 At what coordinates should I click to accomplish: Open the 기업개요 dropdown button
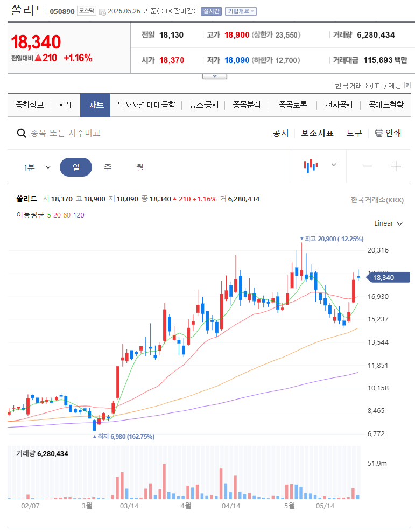click(x=241, y=11)
